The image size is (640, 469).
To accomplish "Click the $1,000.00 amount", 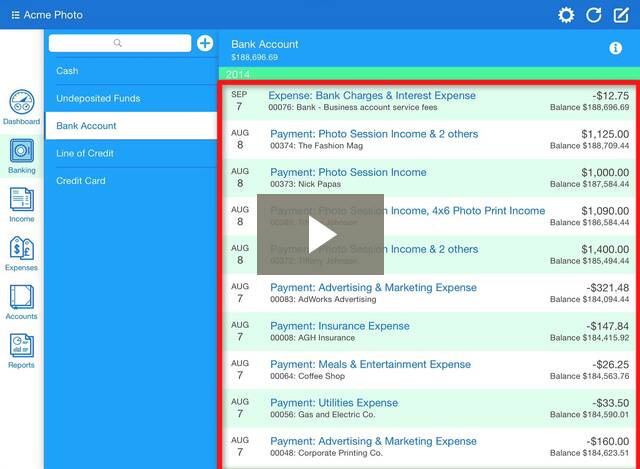I will pyautogui.click(x=605, y=173).
